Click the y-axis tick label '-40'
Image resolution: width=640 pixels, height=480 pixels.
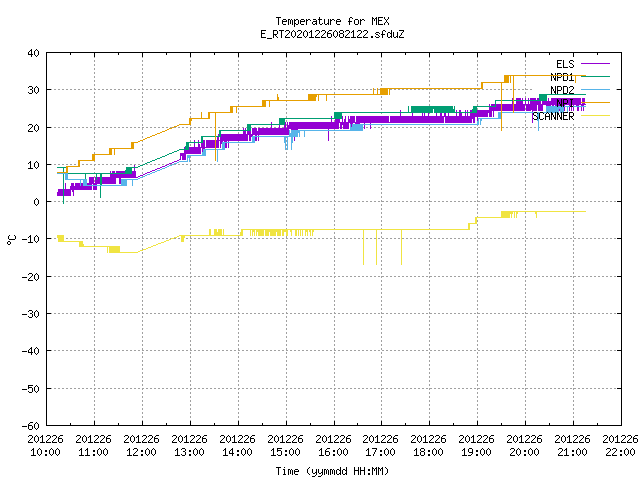tap(31, 351)
